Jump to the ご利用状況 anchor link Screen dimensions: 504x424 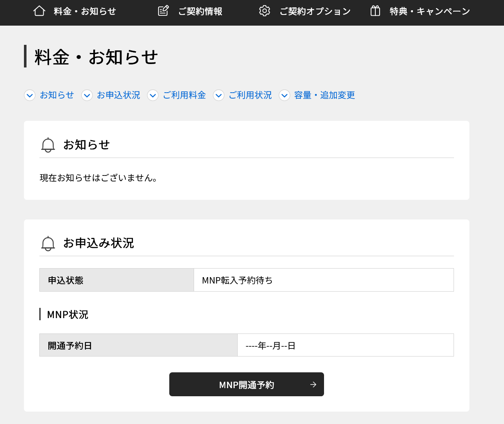click(250, 95)
